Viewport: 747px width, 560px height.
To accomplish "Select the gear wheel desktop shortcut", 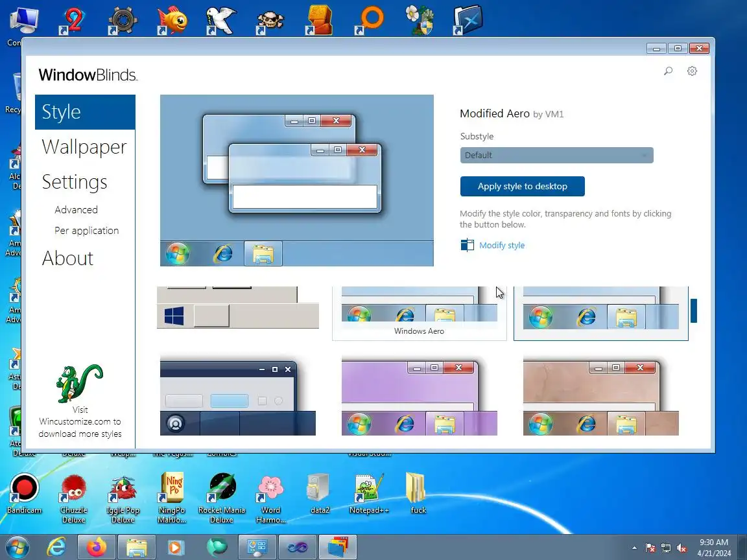I will pos(123,21).
